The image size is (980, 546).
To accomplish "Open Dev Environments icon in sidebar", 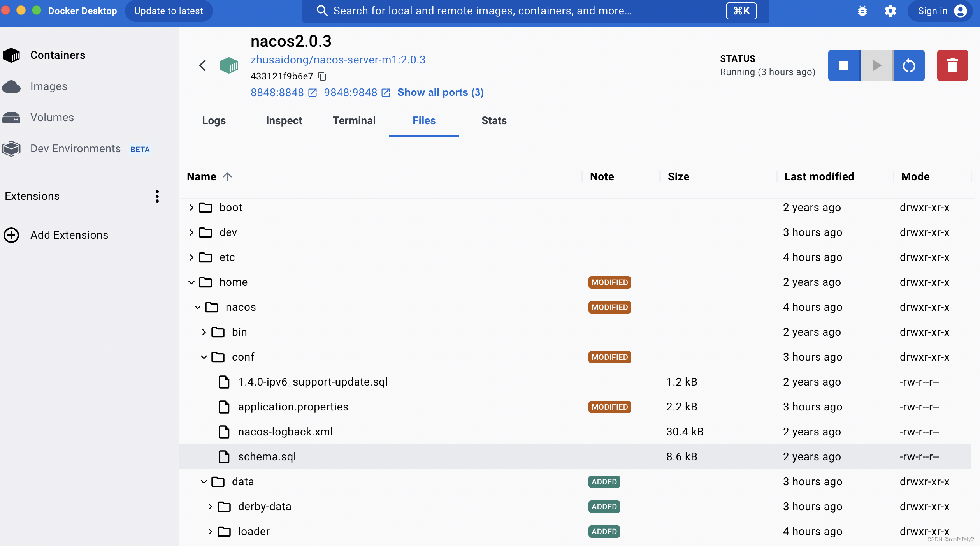I will 12,149.
